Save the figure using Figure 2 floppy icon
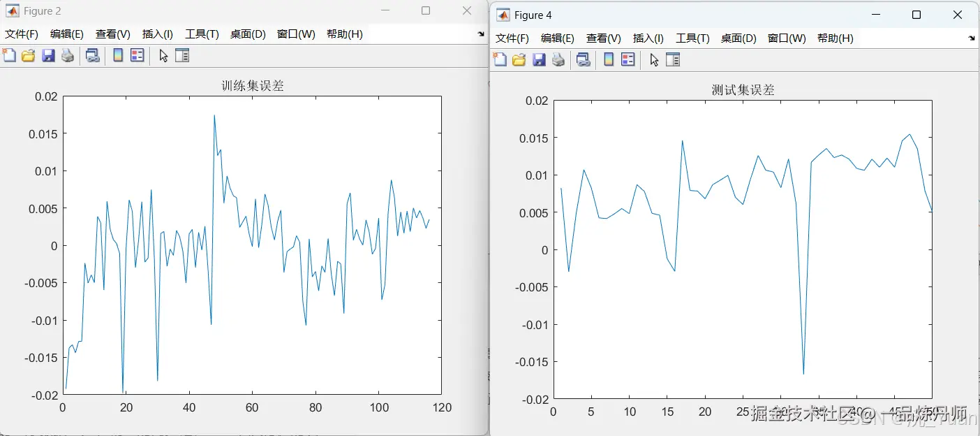This screenshot has width=980, height=436. pyautogui.click(x=48, y=56)
